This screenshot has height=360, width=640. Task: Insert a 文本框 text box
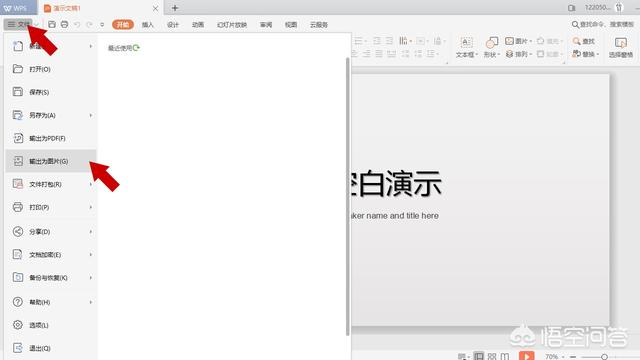point(466,47)
